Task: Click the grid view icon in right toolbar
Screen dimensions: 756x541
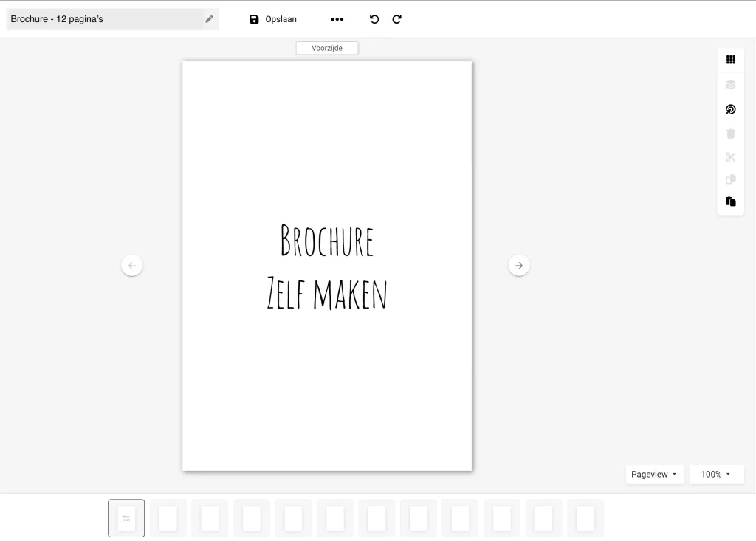Action: click(x=730, y=60)
